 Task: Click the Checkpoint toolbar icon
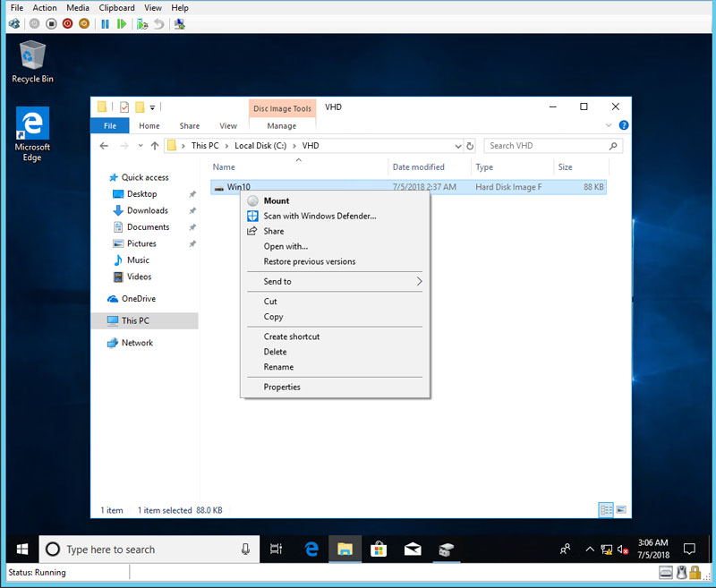(x=141, y=24)
